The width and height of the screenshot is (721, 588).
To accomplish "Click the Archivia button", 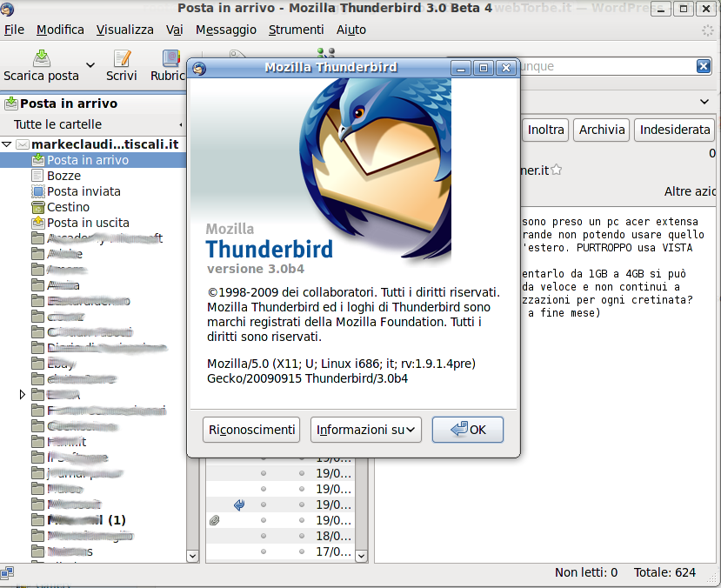I will 602,130.
